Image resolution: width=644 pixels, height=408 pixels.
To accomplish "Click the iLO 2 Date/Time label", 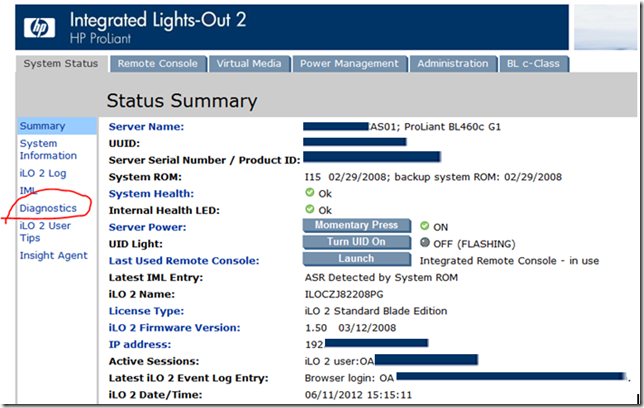I will [155, 395].
